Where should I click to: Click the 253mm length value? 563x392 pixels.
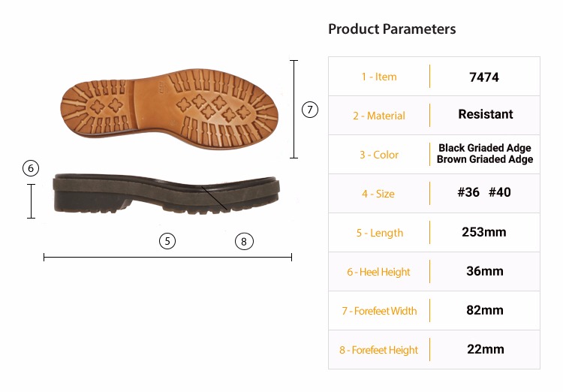point(484,232)
